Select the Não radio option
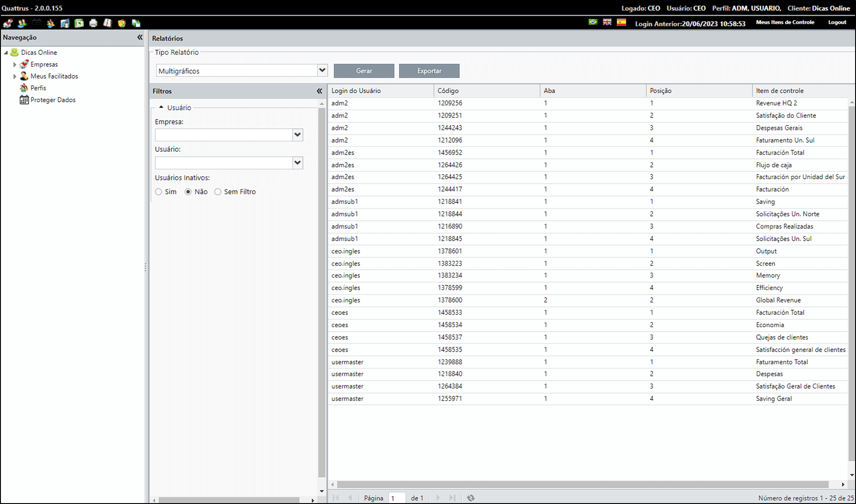The height and width of the screenshot is (504, 856). (188, 192)
